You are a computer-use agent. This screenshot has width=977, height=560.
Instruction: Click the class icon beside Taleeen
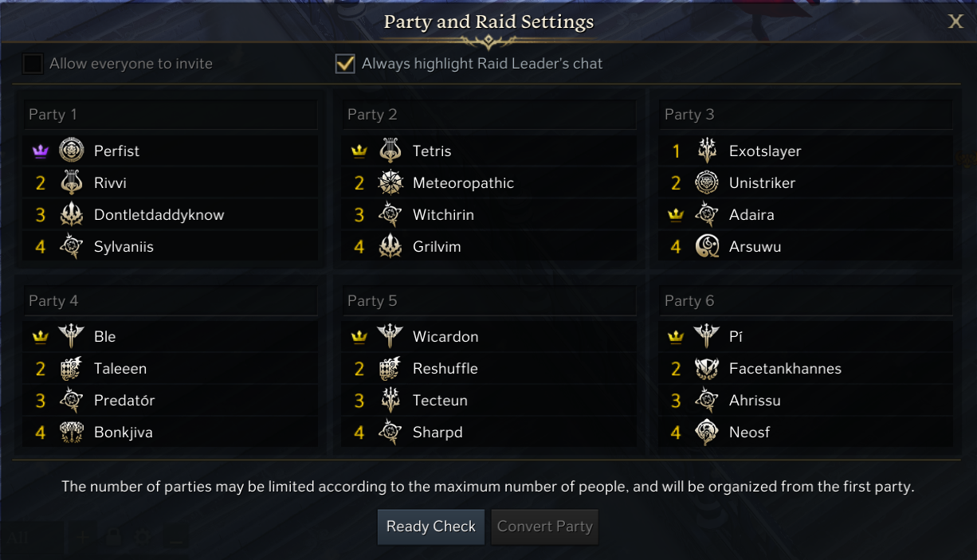(x=72, y=369)
